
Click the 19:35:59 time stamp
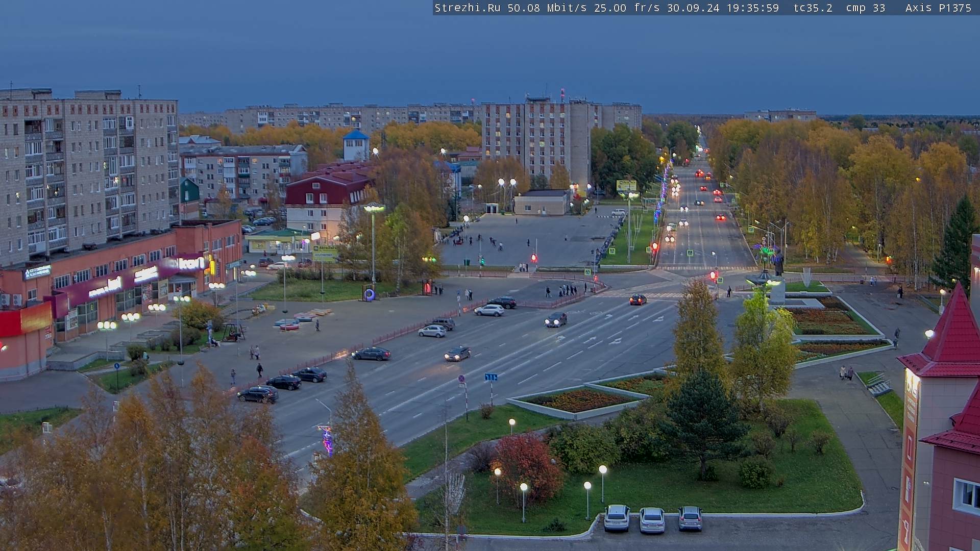click(753, 8)
